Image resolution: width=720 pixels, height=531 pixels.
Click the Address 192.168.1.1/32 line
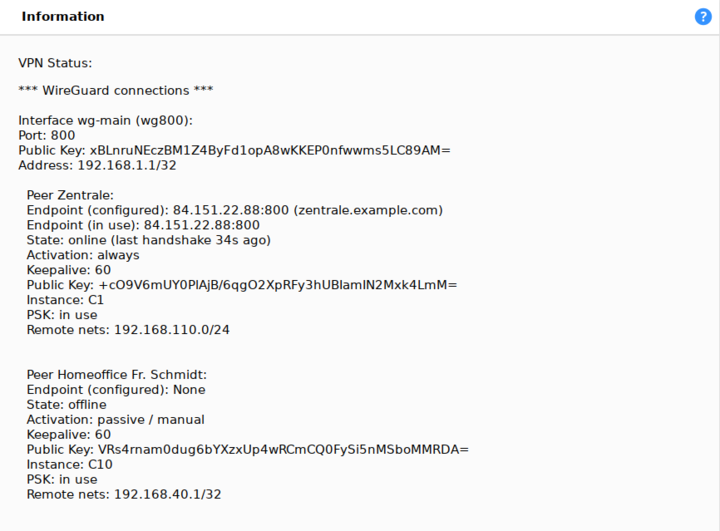coord(97,165)
